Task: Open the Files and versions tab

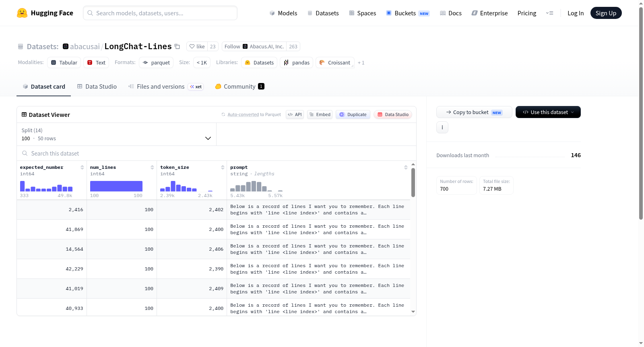Action: pos(166,87)
